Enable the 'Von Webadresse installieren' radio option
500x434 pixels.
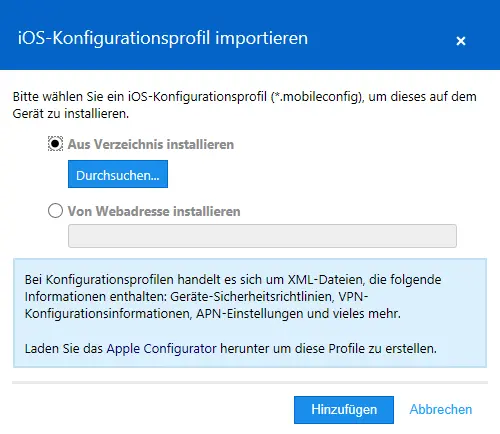pos(55,211)
